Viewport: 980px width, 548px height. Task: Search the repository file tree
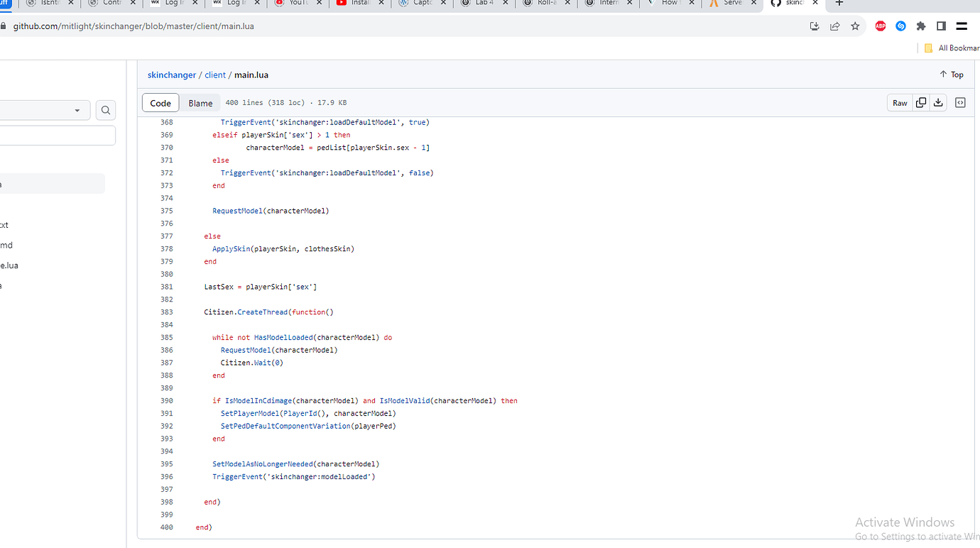tap(105, 110)
